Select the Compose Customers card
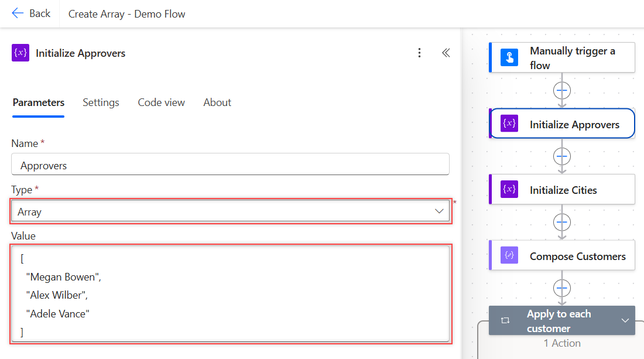 click(x=562, y=255)
